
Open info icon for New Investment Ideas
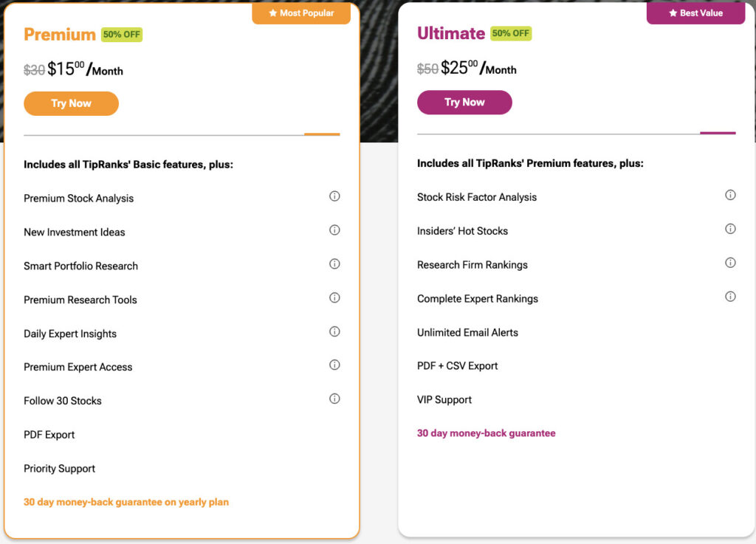point(334,230)
